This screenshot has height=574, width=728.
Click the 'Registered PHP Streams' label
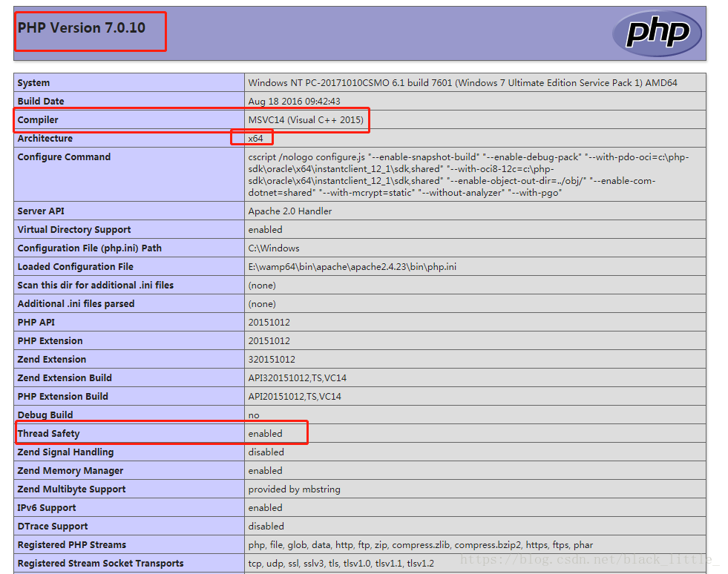[71, 545]
